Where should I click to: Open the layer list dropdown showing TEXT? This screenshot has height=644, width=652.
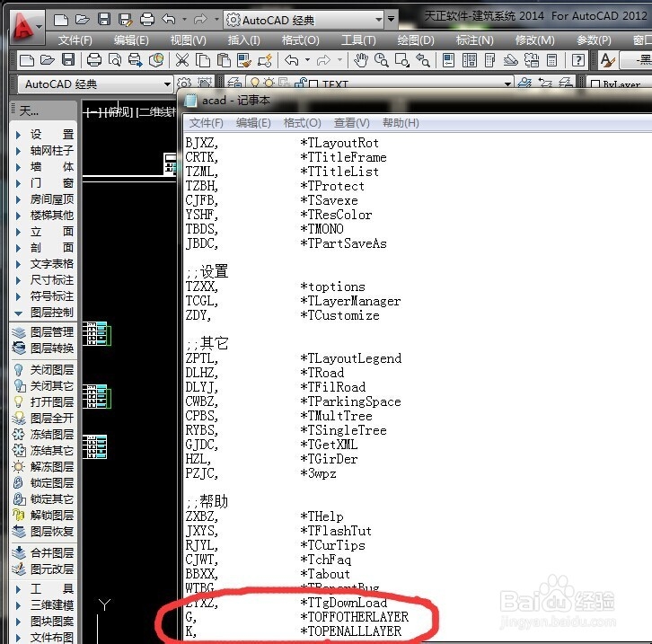click(x=507, y=84)
